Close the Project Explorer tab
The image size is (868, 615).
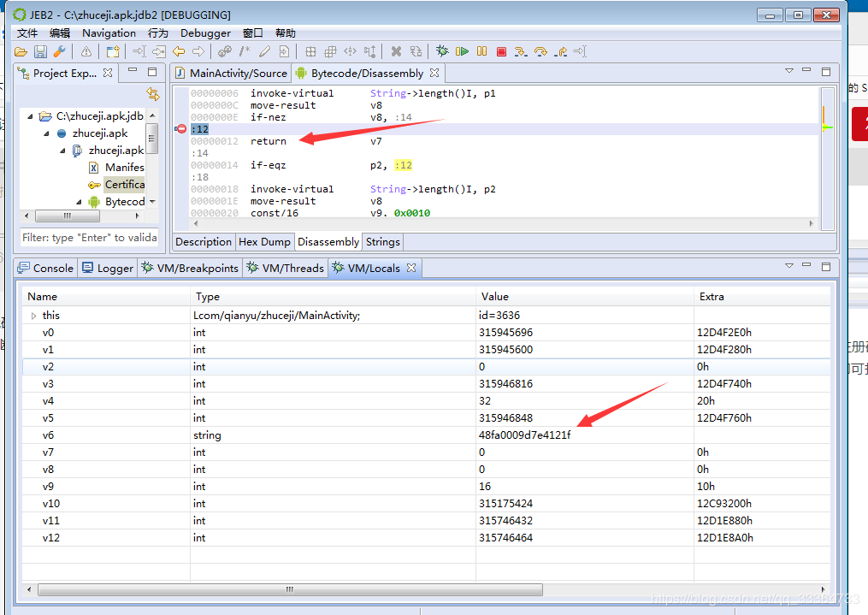[108, 73]
